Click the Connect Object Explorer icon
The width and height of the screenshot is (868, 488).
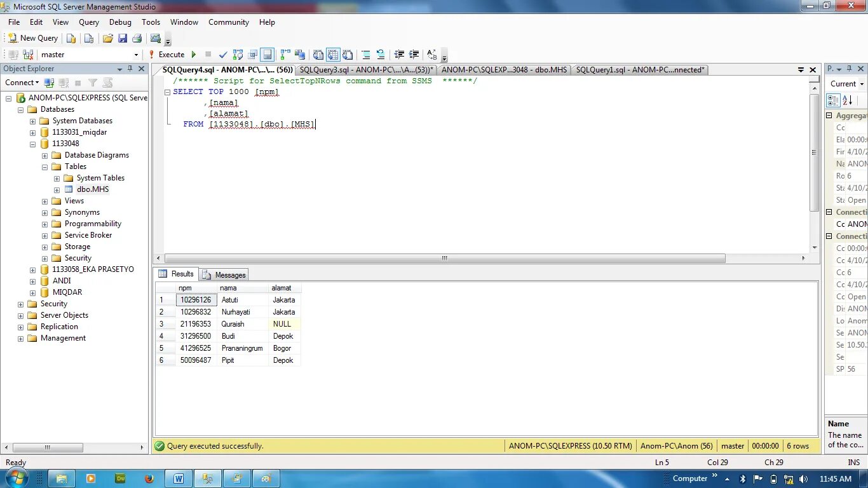[x=49, y=83]
